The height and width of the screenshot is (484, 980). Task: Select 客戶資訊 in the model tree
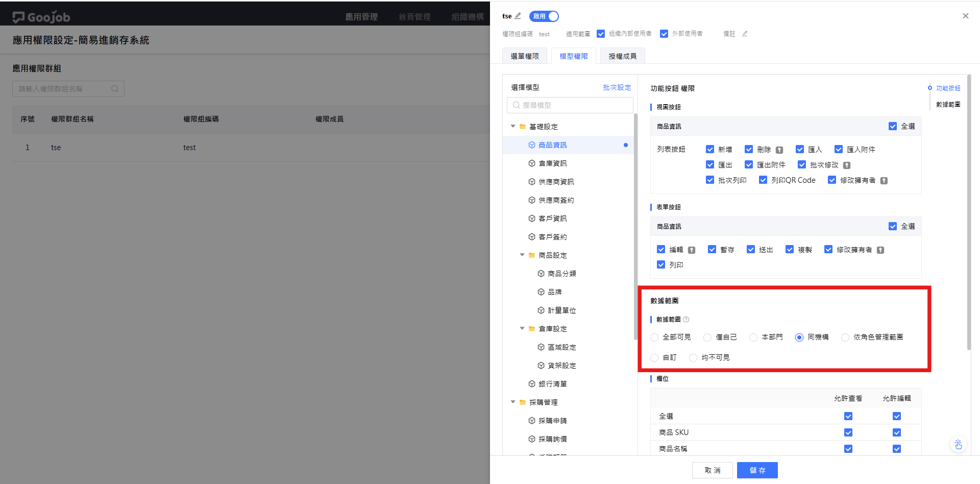click(x=553, y=219)
